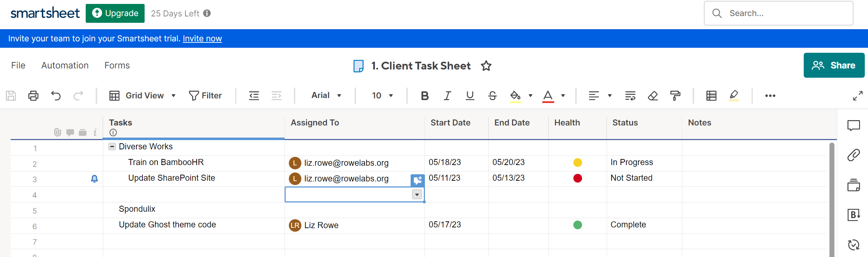Open the text color dropdown arrow
Screen dimensions: 868x257
563,96
